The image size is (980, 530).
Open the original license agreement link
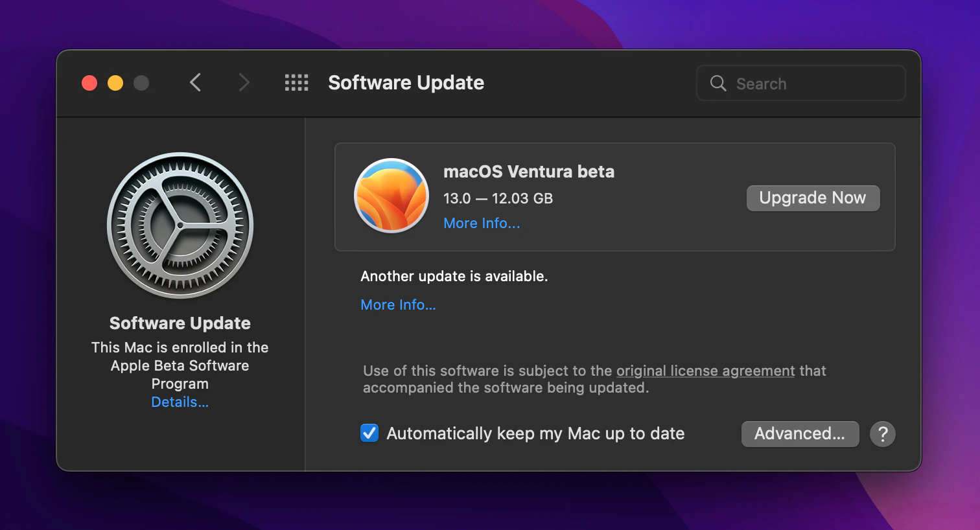(x=705, y=371)
